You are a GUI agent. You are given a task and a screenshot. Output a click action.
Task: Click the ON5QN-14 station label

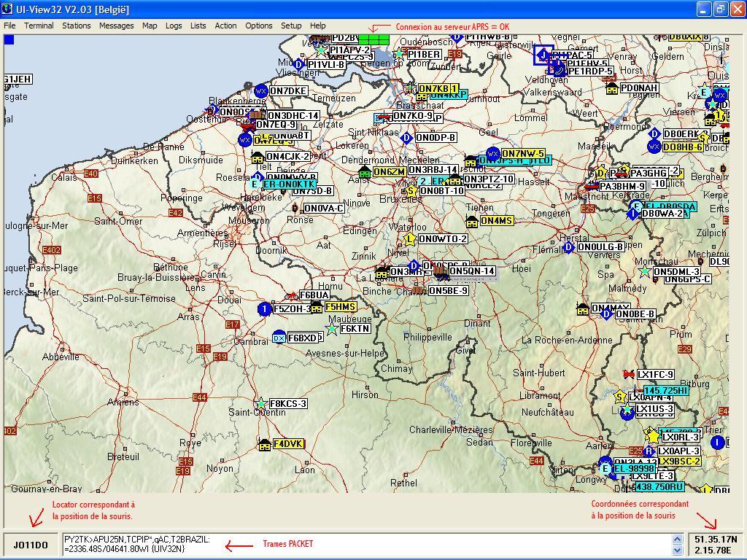(472, 271)
